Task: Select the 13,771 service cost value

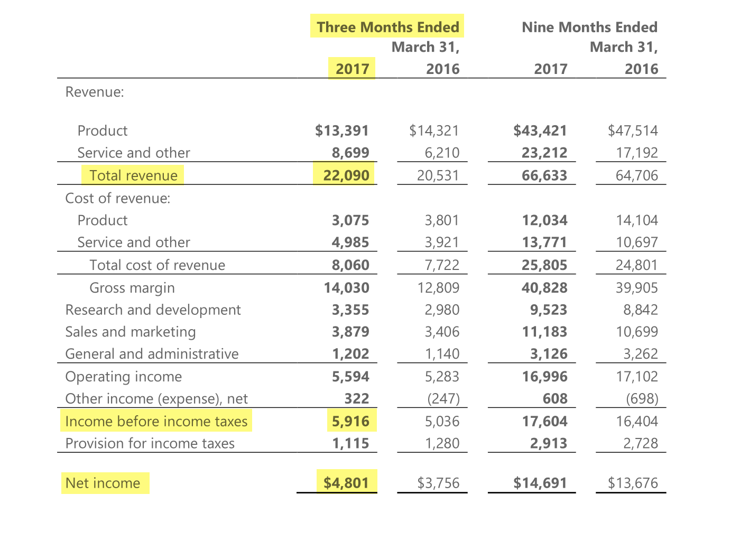Action: click(x=544, y=242)
